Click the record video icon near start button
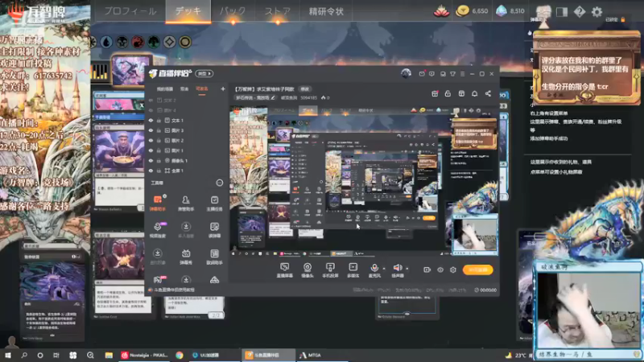This screenshot has width=644, height=362. click(x=427, y=269)
